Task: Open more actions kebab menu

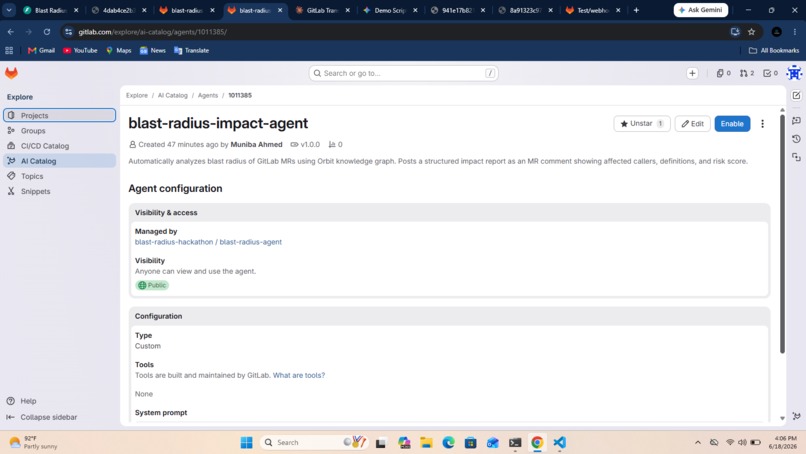Action: pos(762,124)
